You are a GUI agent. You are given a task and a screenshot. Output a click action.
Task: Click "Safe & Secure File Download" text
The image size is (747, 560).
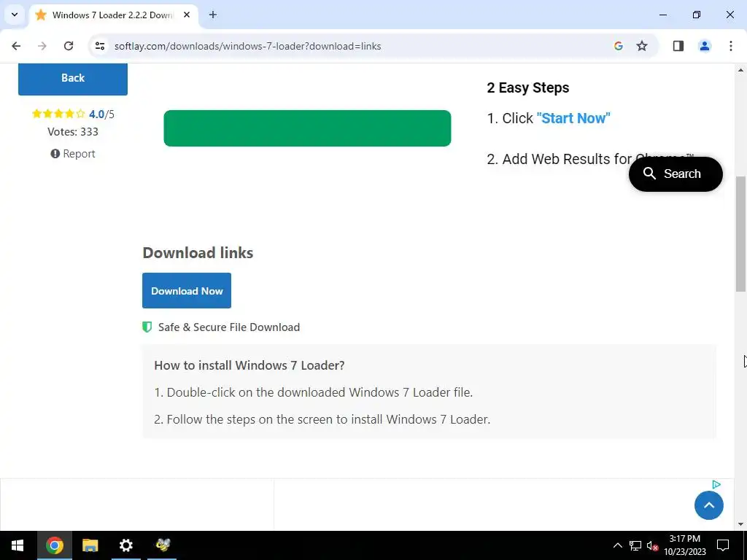[229, 327]
